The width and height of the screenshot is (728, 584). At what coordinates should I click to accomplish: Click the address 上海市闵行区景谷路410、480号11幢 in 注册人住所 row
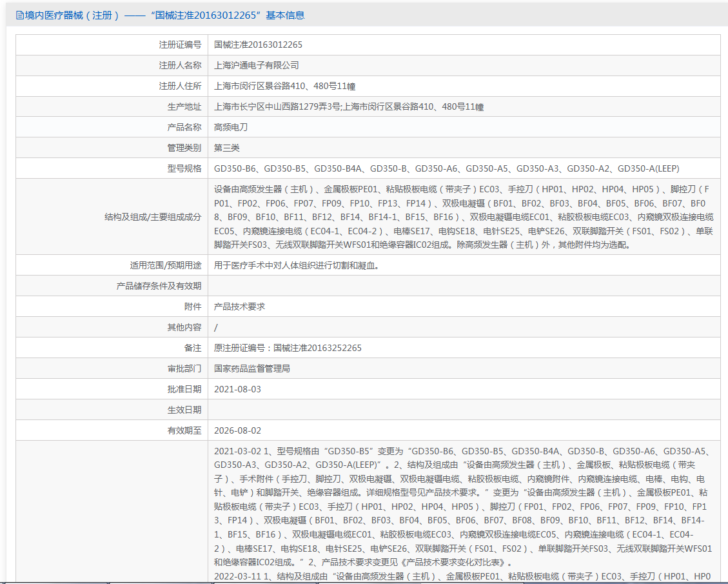pos(284,86)
